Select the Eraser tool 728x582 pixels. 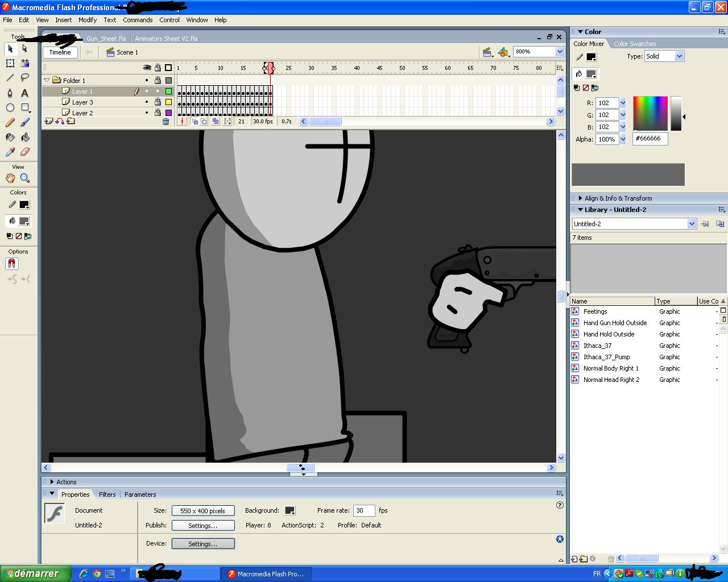click(x=25, y=152)
